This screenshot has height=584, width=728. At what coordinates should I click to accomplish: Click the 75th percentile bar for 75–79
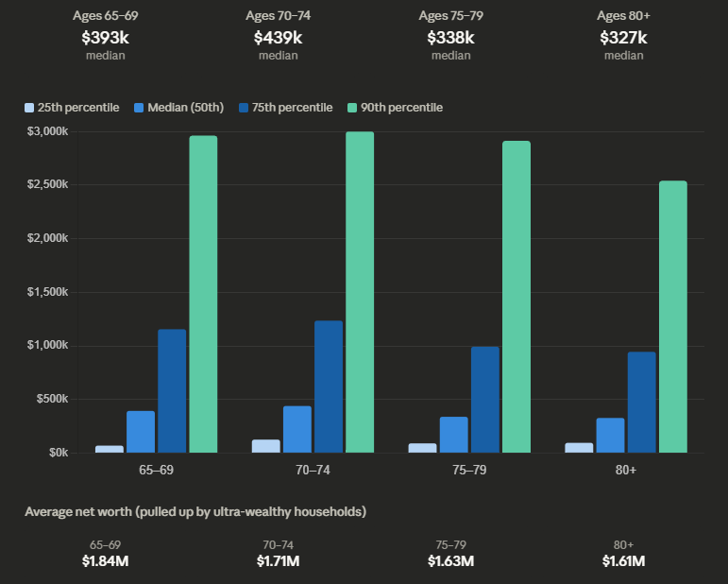(x=485, y=399)
